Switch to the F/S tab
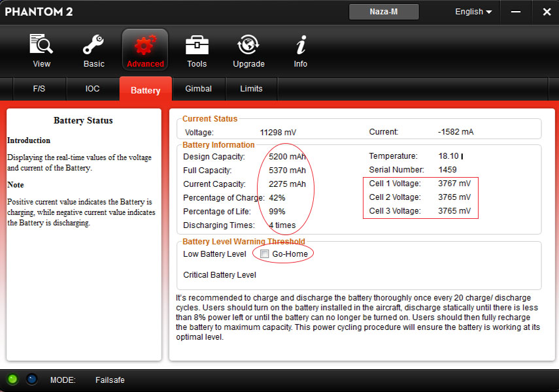 [x=39, y=89]
